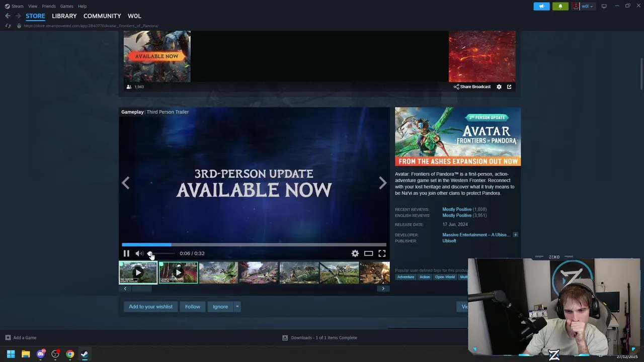This screenshot has height=362, width=644.
Task: Enter fullscreen for the trailer
Action: coord(382,253)
